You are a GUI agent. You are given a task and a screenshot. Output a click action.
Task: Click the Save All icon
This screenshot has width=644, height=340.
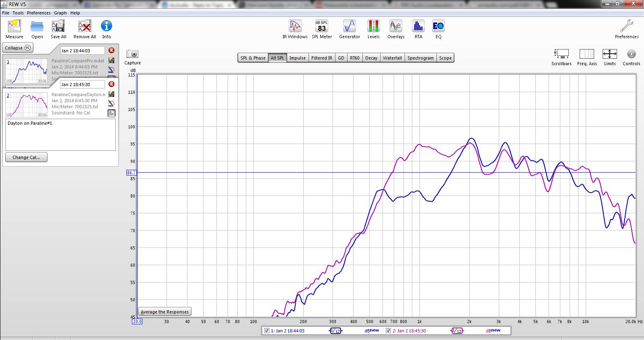point(58,27)
